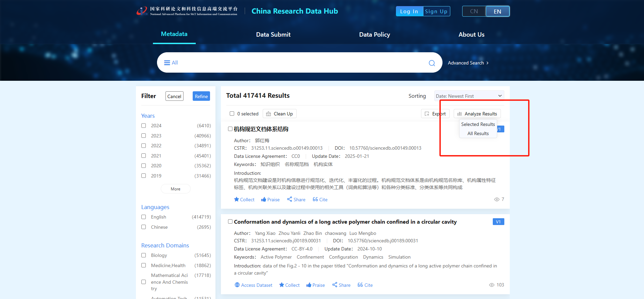Switch to the Data Submit tab
Image resolution: width=644 pixels, height=299 pixels.
coord(273,35)
